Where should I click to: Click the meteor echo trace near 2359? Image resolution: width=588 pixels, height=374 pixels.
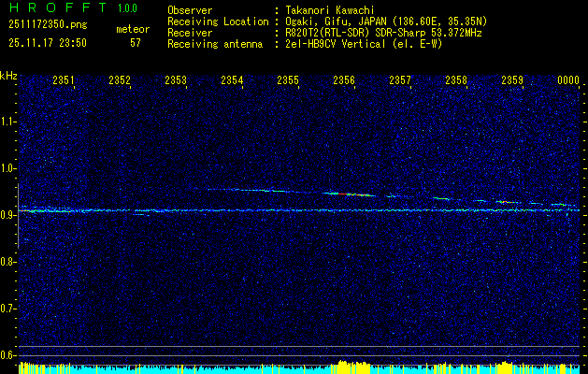pos(509,202)
